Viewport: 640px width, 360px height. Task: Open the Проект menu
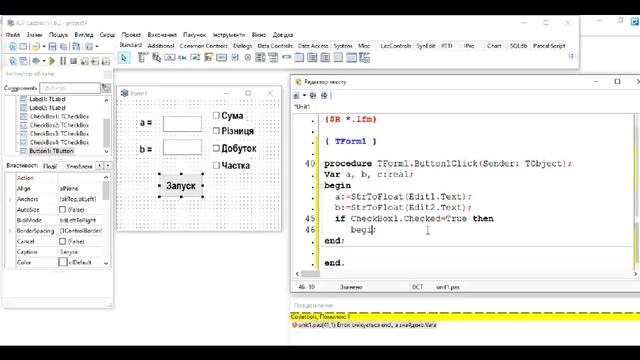pos(131,35)
